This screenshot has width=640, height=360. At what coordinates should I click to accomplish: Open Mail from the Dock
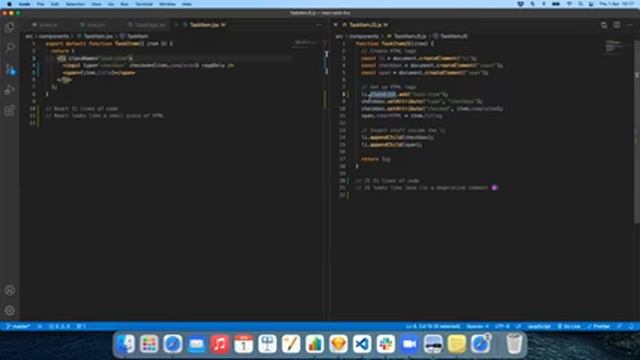196,344
